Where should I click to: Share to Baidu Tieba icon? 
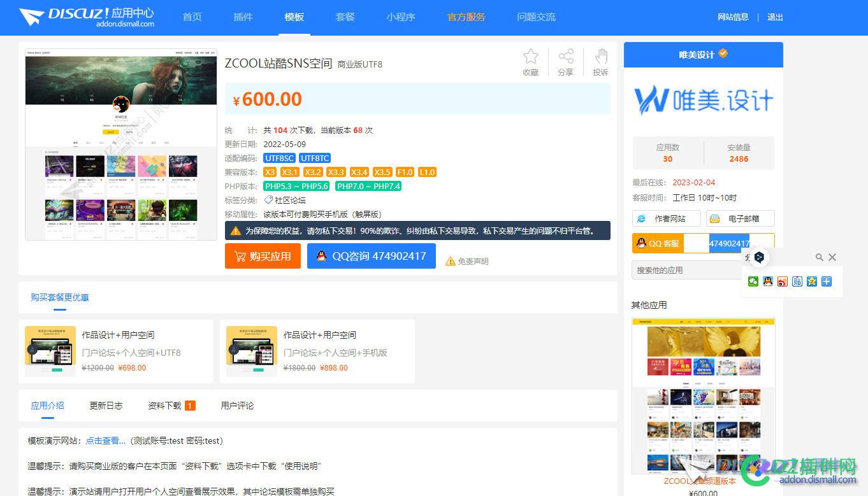pos(797,281)
